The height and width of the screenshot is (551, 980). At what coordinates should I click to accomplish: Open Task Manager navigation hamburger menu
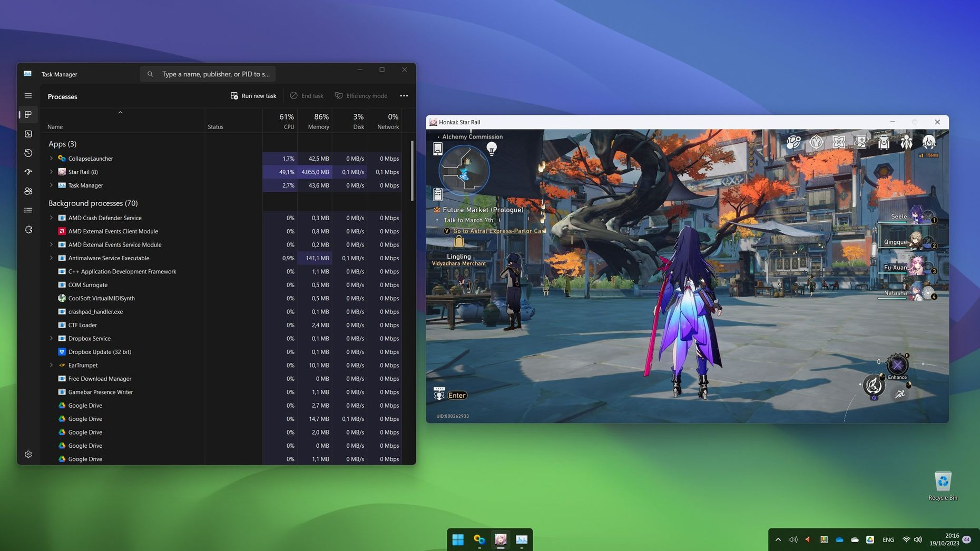(x=28, y=96)
